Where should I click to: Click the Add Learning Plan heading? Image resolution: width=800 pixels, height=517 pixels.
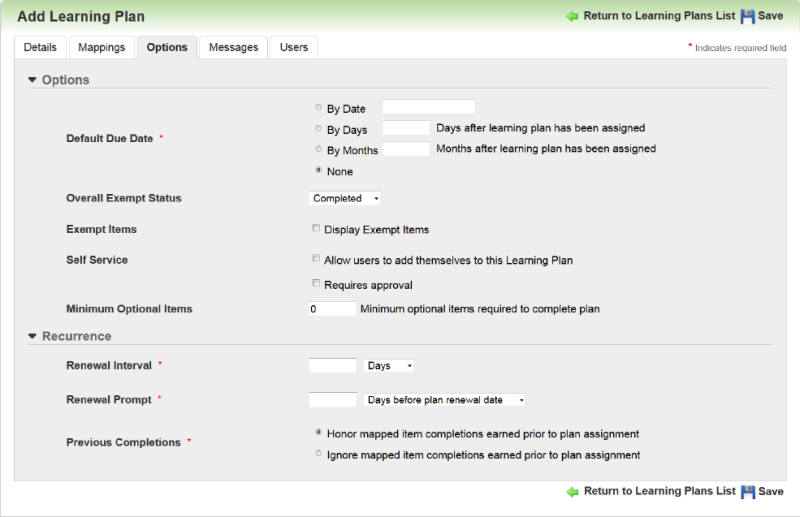[x=81, y=16]
